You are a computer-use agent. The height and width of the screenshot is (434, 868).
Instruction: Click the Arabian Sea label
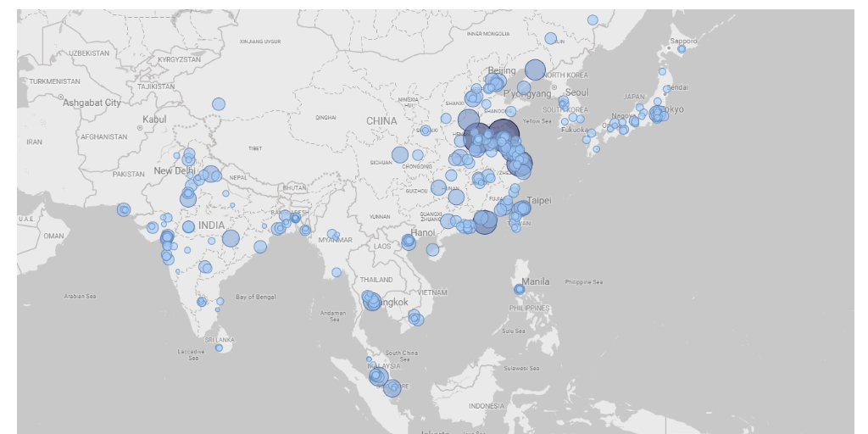pyautogui.click(x=81, y=296)
